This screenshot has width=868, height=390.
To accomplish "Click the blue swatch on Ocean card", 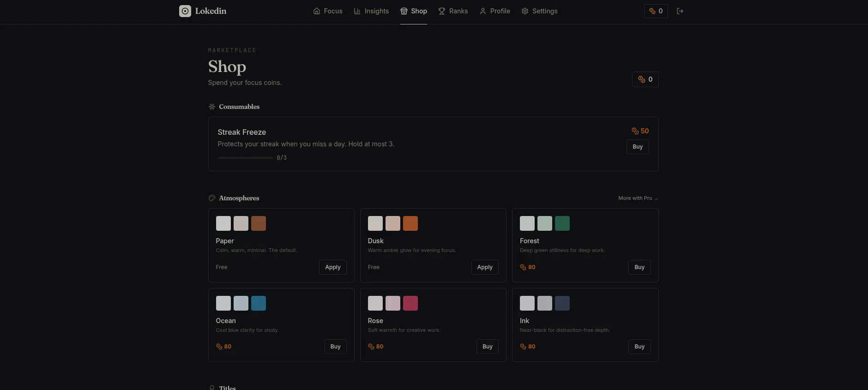I will coord(259,303).
